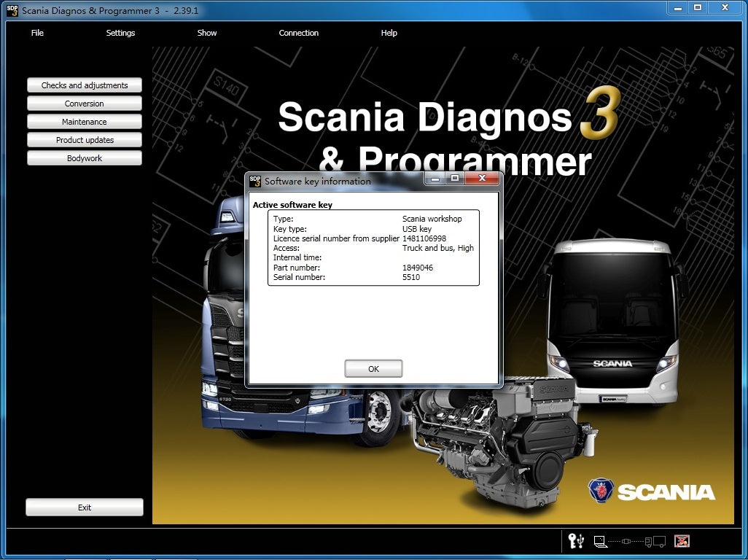Open the Settings menu
748x560 pixels.
pos(120,33)
